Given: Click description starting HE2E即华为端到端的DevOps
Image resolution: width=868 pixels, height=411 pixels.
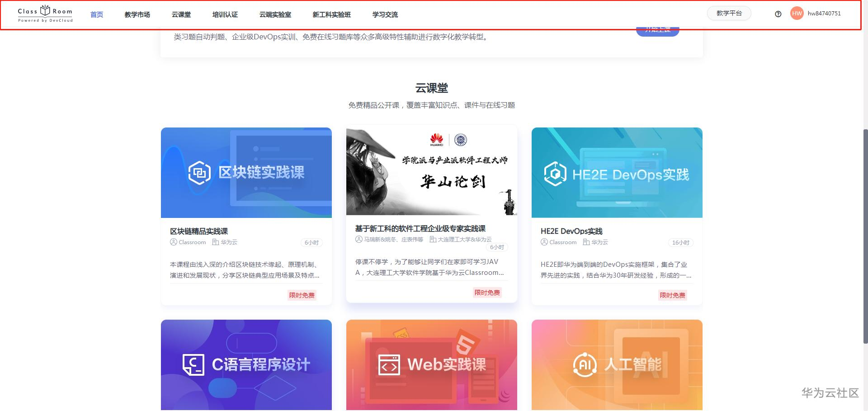Looking at the screenshot, I should 616,270.
